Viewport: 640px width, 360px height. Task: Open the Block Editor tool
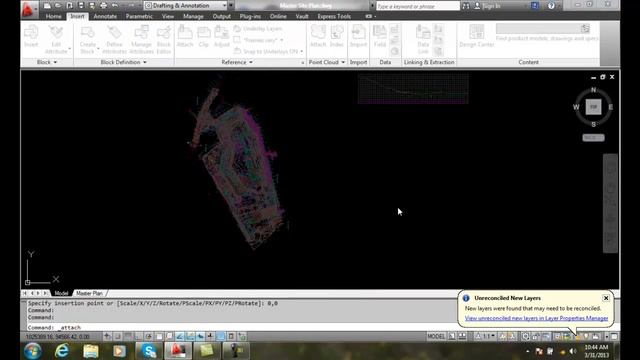tap(164, 39)
